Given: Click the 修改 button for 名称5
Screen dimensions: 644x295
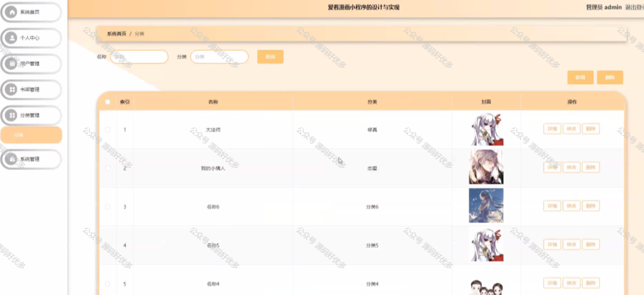Looking at the screenshot, I should click(x=571, y=245).
